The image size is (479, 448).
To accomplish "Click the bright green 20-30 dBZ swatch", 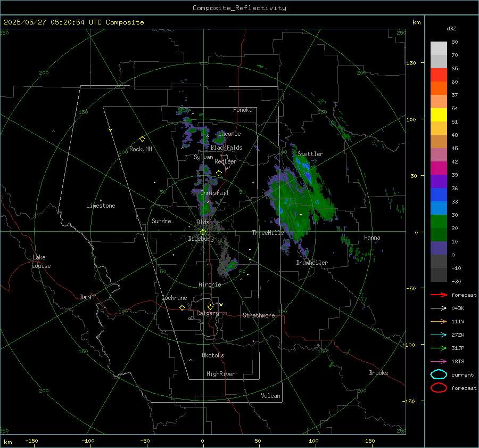I will point(439,222).
